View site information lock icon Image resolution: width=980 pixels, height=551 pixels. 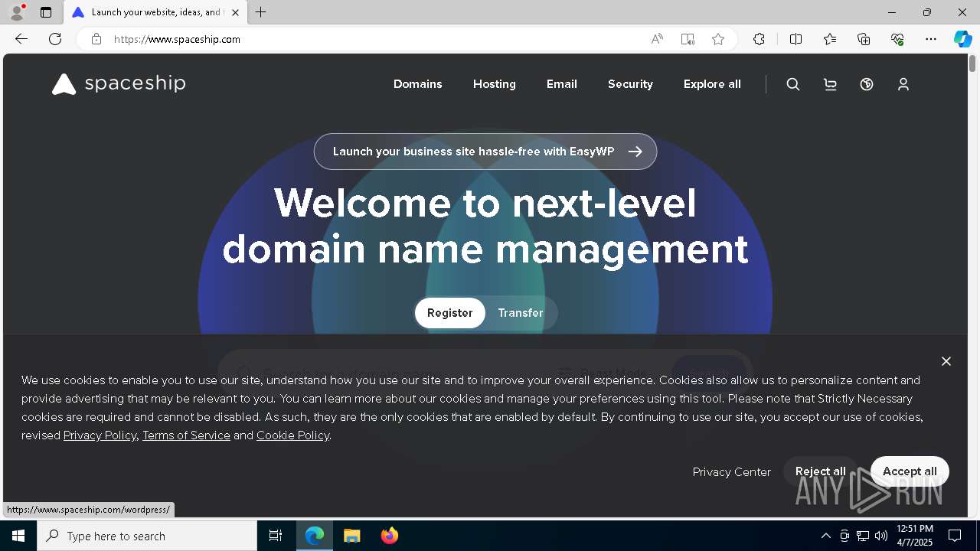[96, 39]
